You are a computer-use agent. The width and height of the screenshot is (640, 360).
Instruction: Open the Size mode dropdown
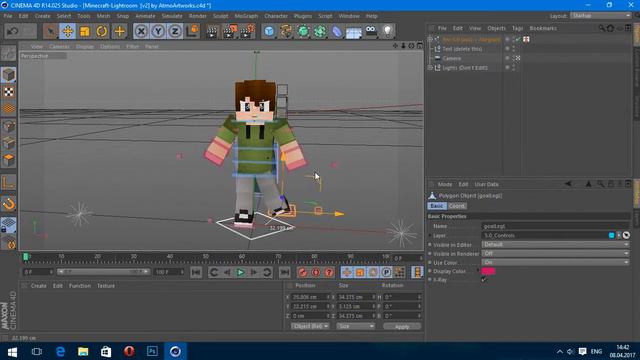click(x=356, y=326)
